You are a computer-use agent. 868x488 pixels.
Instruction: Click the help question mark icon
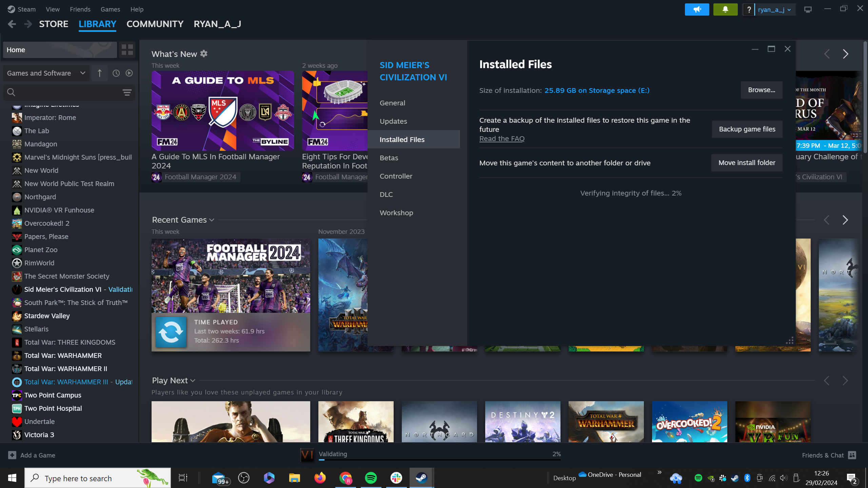749,9
